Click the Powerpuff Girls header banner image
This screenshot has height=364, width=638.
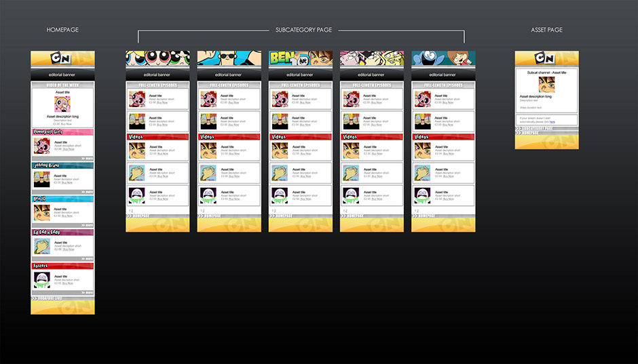click(157, 58)
